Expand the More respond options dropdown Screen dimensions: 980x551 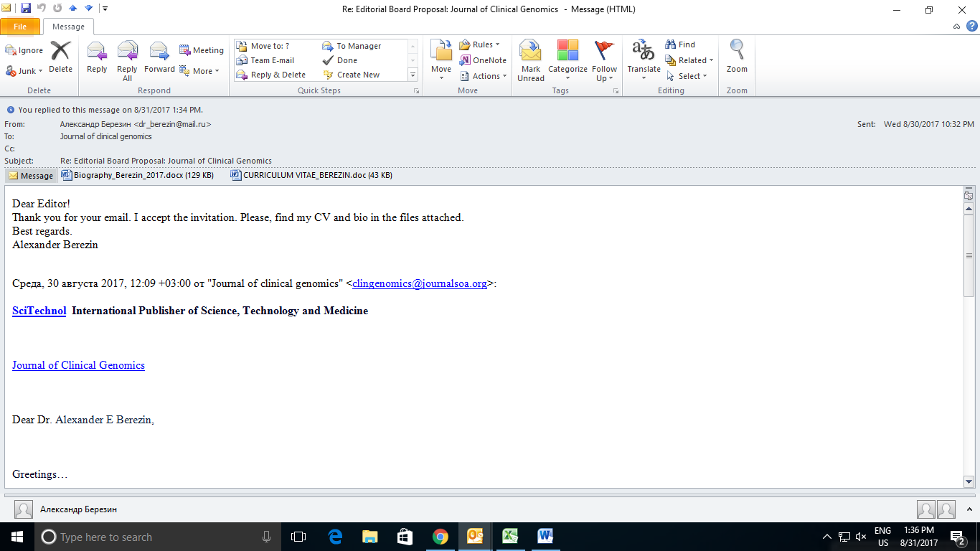point(199,71)
